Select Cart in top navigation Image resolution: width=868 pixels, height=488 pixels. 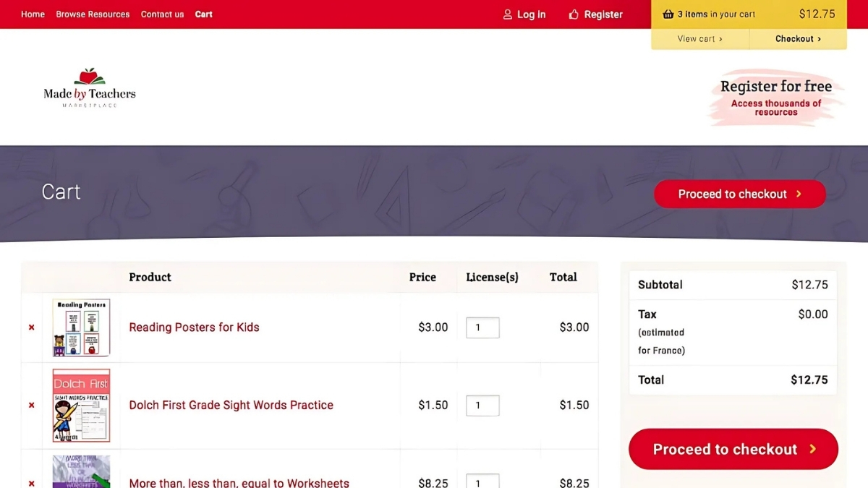pos(203,14)
